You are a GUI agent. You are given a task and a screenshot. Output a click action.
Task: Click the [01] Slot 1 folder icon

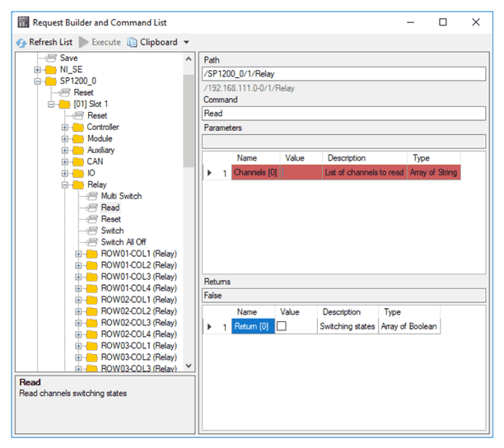pyautogui.click(x=64, y=104)
